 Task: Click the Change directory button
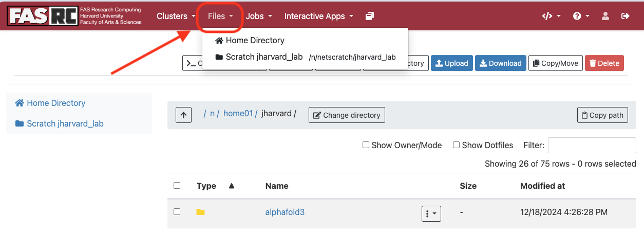pos(346,115)
